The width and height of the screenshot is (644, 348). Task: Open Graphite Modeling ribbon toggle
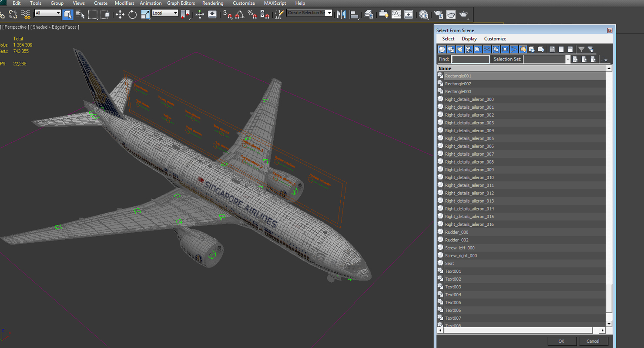(384, 14)
